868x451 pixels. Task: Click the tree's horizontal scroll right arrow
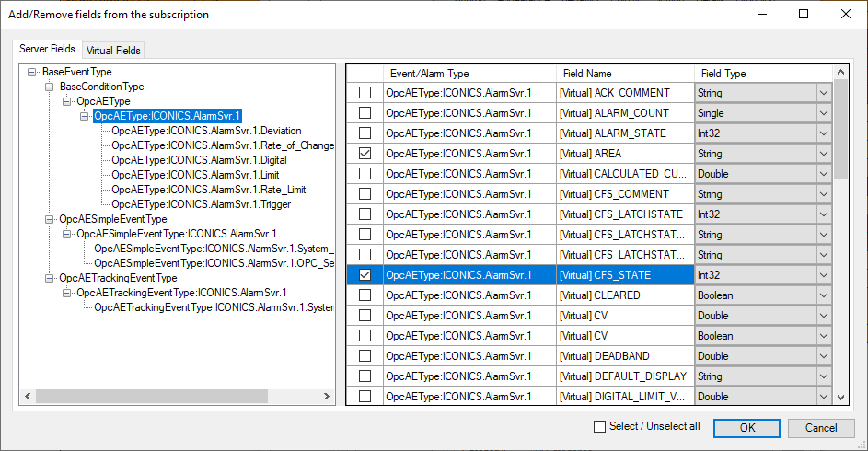click(329, 397)
